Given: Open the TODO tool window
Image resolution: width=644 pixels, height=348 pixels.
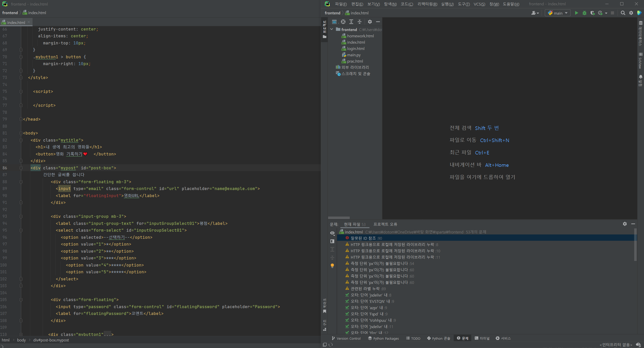Looking at the screenshot, I should point(413,338).
